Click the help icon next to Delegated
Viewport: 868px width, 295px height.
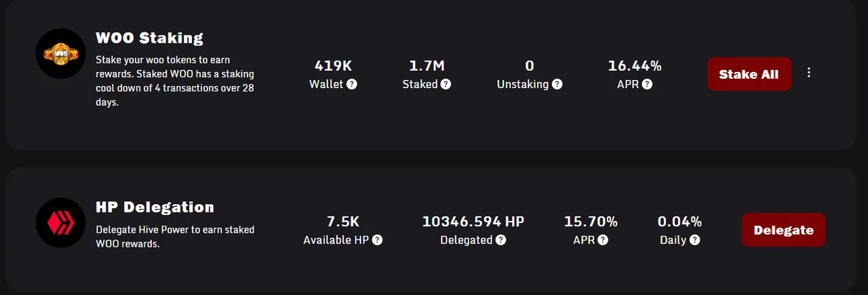[500, 240]
